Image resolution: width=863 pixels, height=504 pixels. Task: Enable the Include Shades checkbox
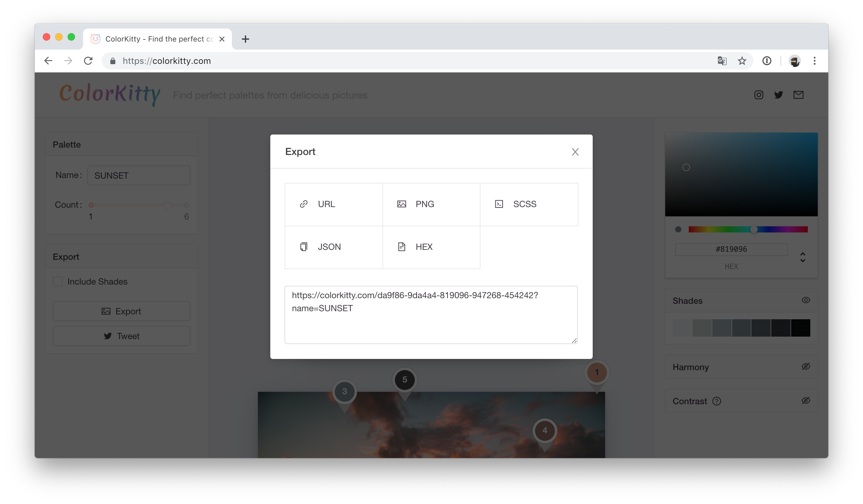(x=58, y=281)
